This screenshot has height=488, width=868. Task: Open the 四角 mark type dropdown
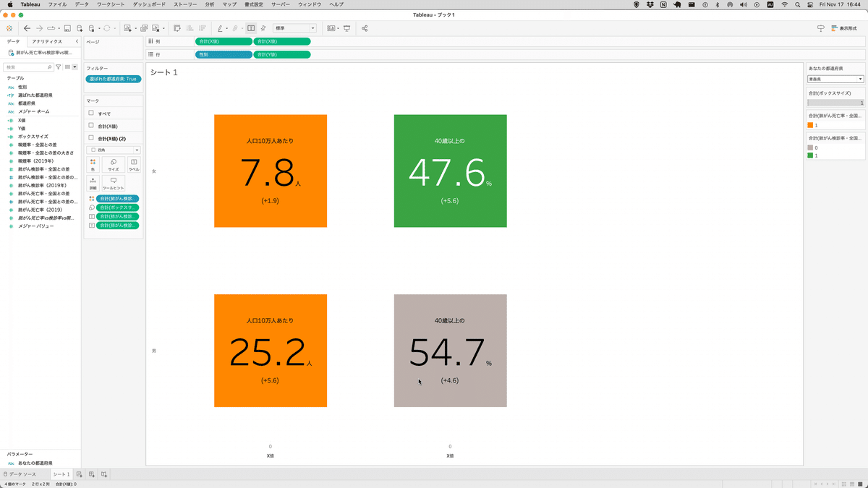pyautogui.click(x=114, y=150)
